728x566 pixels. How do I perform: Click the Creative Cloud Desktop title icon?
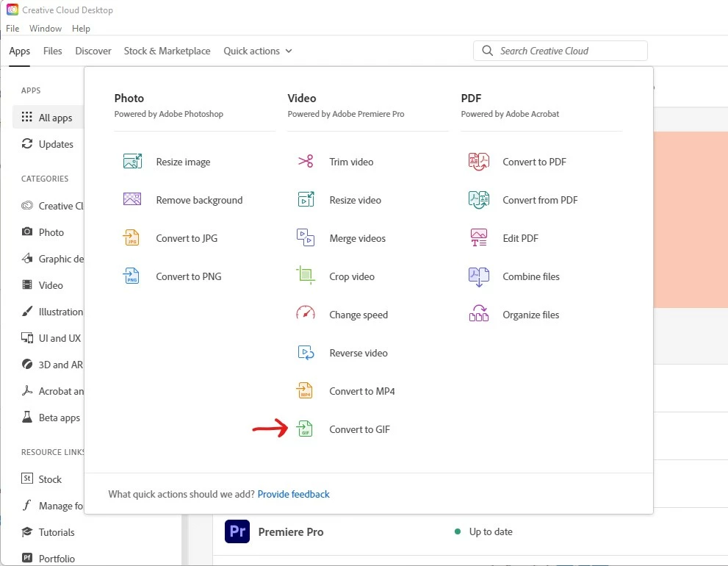coord(12,10)
